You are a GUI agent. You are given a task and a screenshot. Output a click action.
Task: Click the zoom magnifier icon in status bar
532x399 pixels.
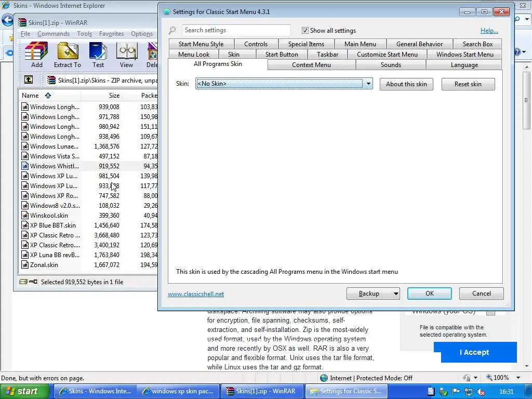pos(489,377)
